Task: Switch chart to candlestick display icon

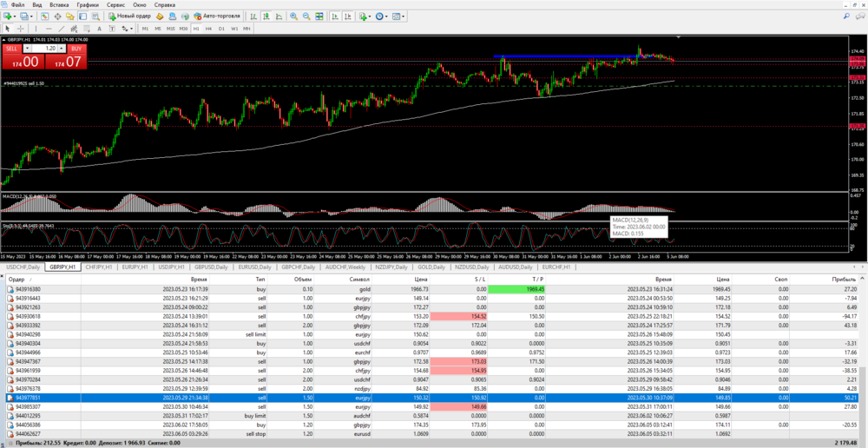Action: (x=265, y=16)
